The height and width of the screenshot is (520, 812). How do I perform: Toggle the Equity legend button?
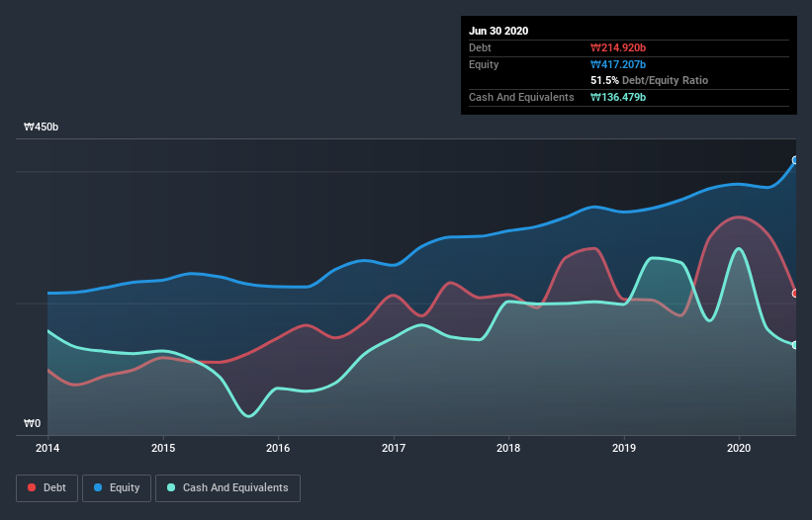(x=117, y=488)
